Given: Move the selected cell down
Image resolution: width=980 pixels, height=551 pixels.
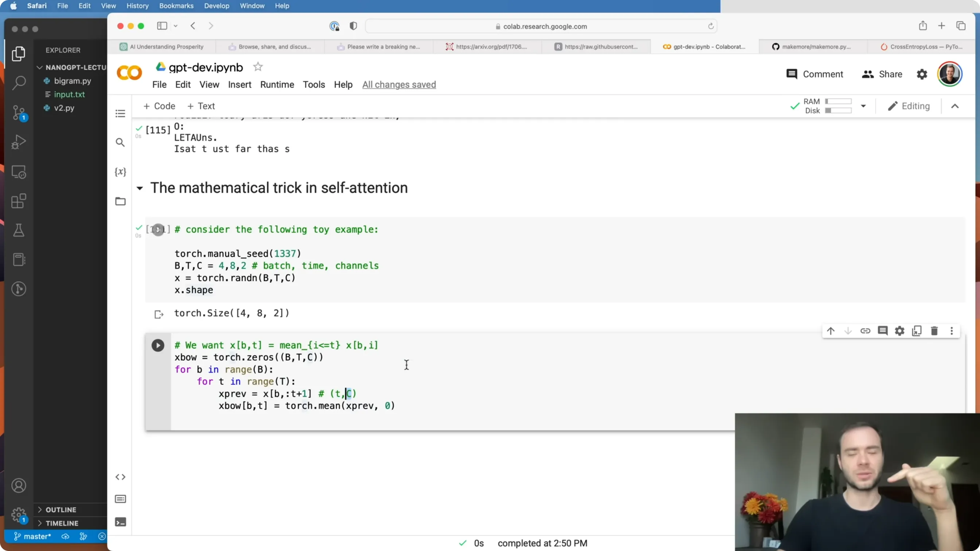Looking at the screenshot, I should point(848,331).
